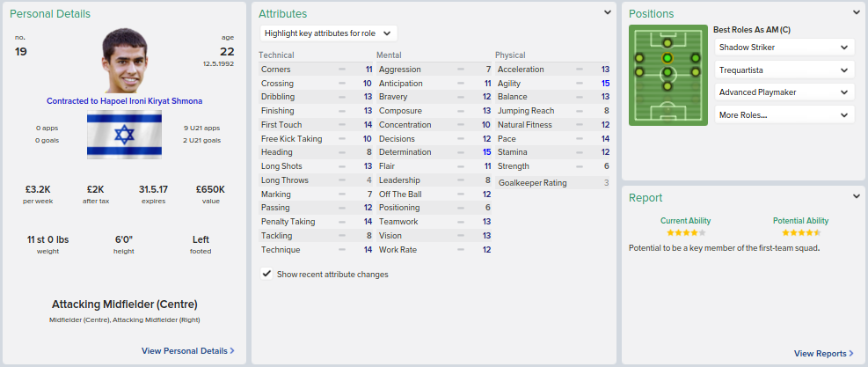Click the striker position dot on the pitch

[x=667, y=41]
